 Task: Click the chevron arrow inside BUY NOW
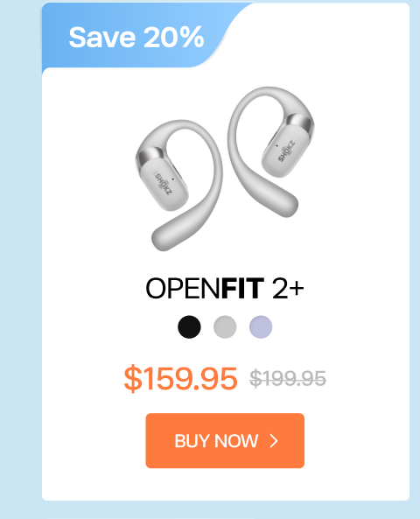click(274, 441)
